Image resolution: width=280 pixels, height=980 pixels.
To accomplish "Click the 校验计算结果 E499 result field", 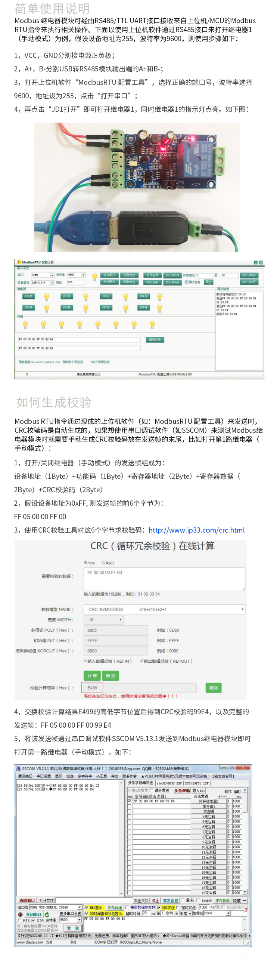I will (x=140, y=688).
